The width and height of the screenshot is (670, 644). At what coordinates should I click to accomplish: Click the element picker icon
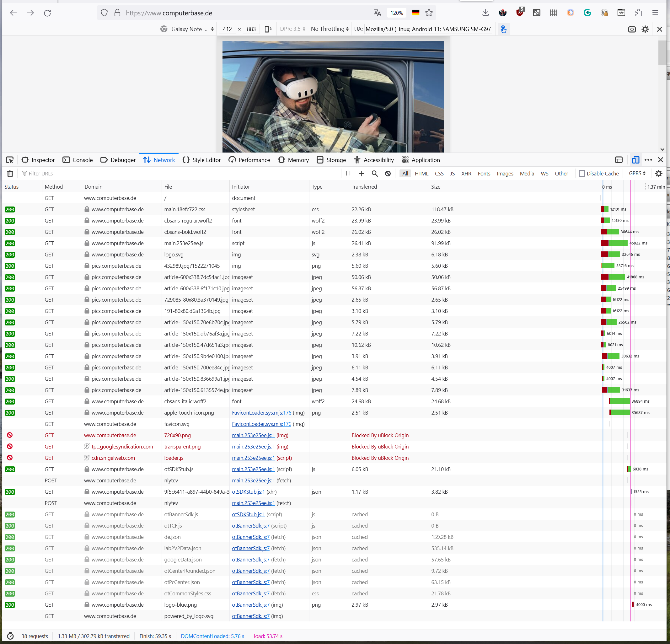coord(9,160)
